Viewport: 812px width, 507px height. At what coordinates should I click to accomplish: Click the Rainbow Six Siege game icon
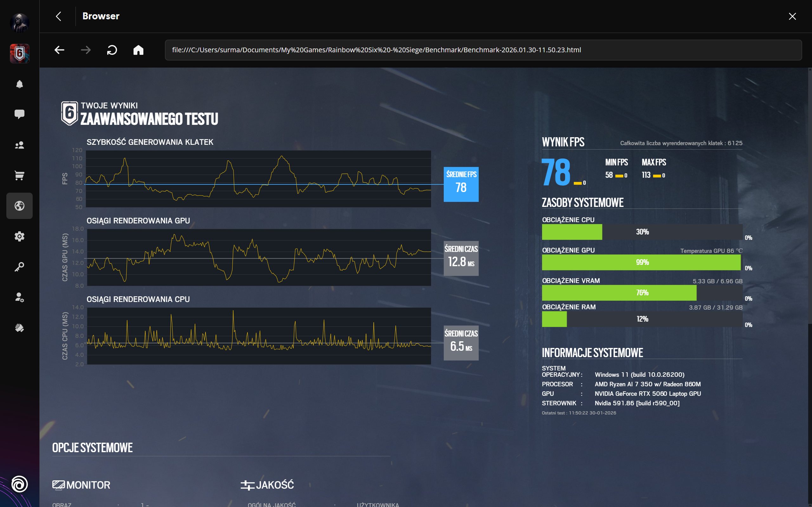(x=19, y=53)
